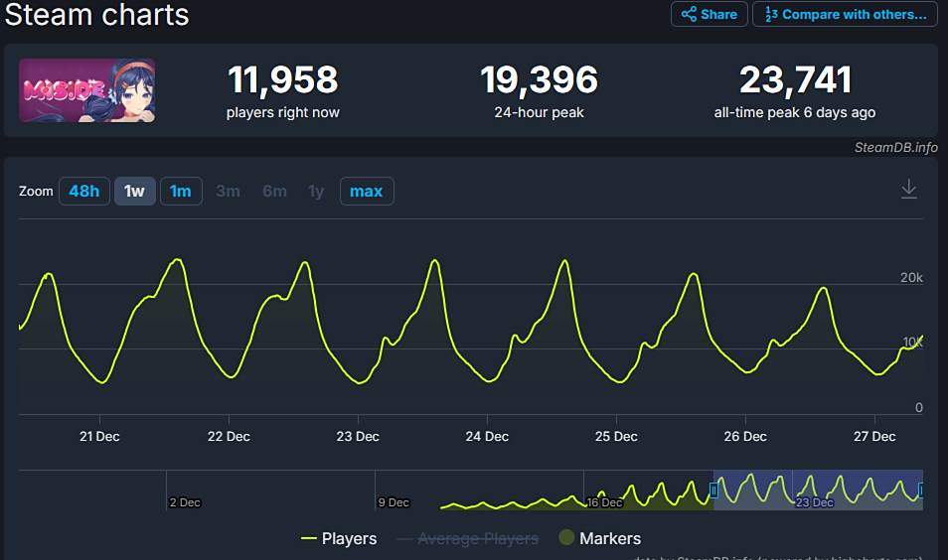Click the 16 Dec navigator label

604,502
